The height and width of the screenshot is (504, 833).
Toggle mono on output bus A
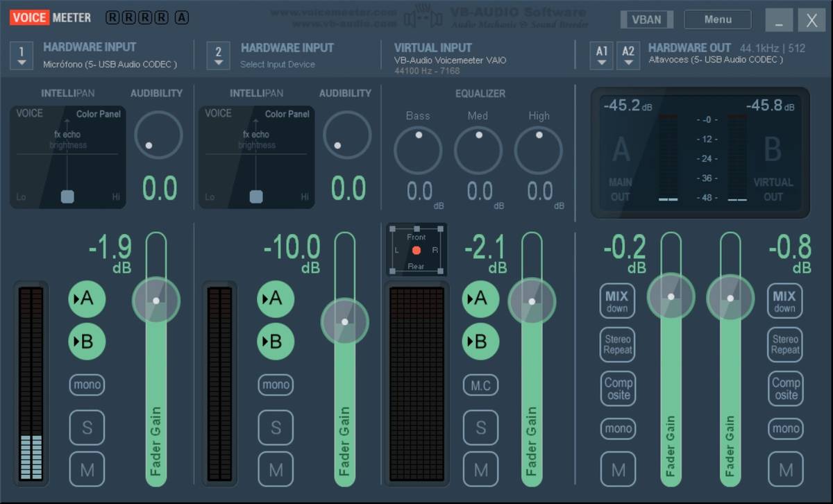(x=618, y=429)
